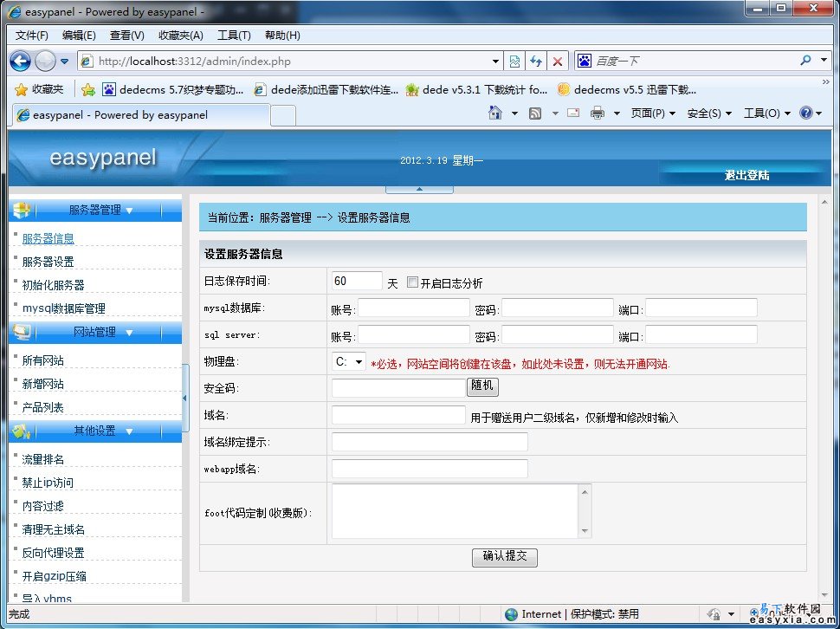Open the 服务器信息 sidebar link

tap(48, 238)
